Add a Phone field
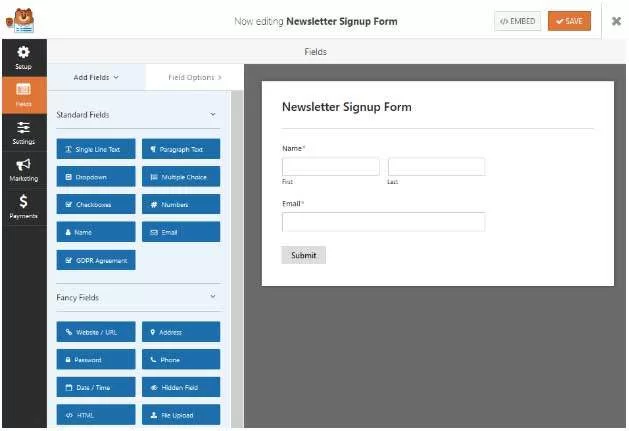Screen dimensions: 629x431 point(181,360)
